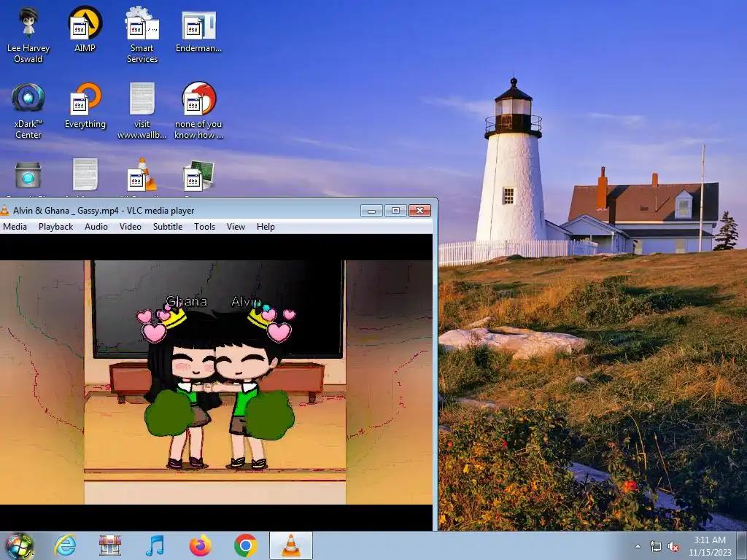The width and height of the screenshot is (747, 560).
Task: Show hidden system tray icons
Action: [638, 547]
